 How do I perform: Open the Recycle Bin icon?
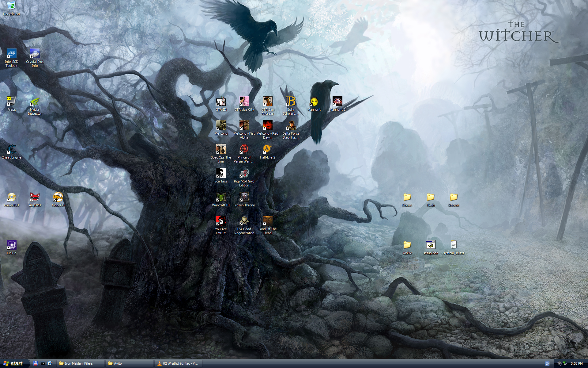pos(11,6)
